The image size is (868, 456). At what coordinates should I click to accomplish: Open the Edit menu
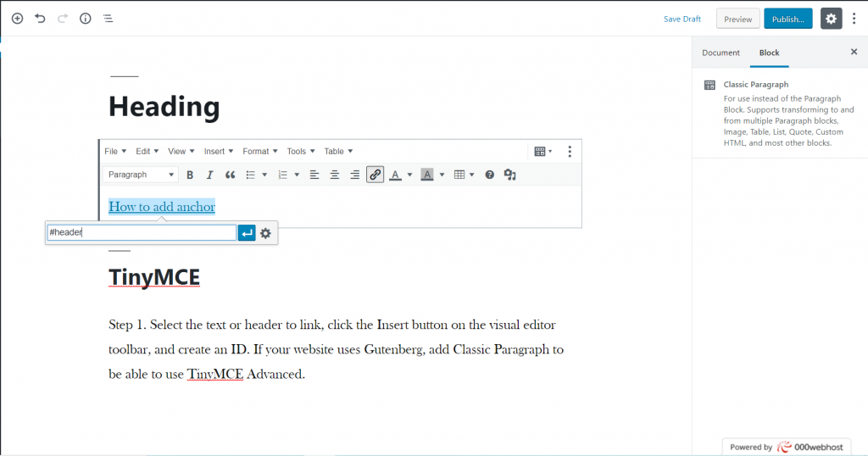pos(147,151)
